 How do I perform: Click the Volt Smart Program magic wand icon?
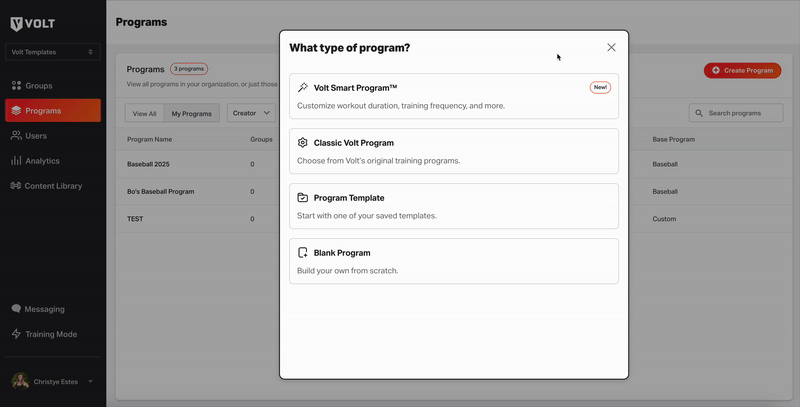click(x=303, y=88)
